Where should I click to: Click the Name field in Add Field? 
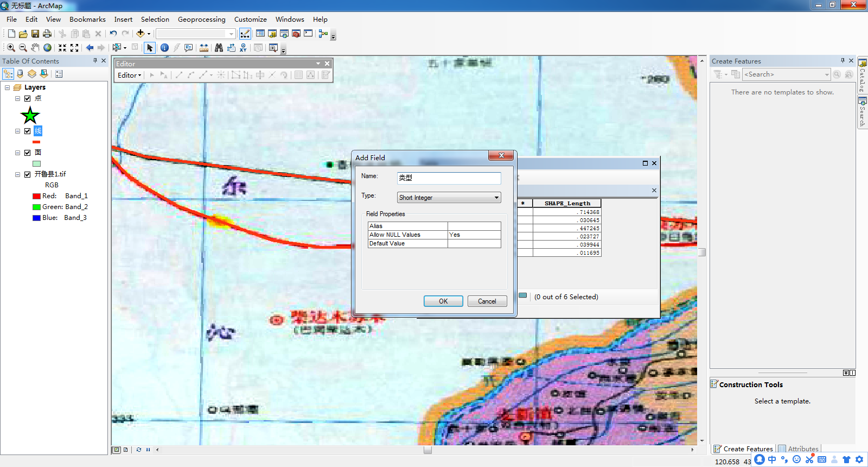coord(449,178)
